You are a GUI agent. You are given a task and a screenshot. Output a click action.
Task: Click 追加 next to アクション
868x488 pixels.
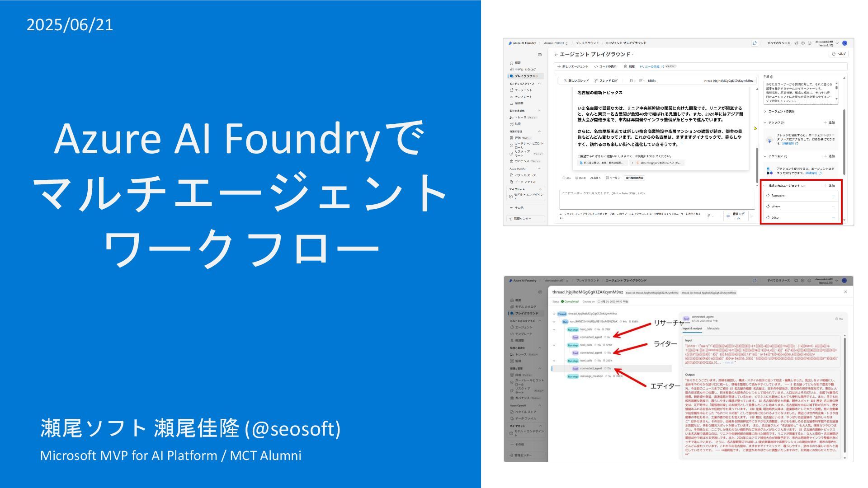pyautogui.click(x=829, y=156)
